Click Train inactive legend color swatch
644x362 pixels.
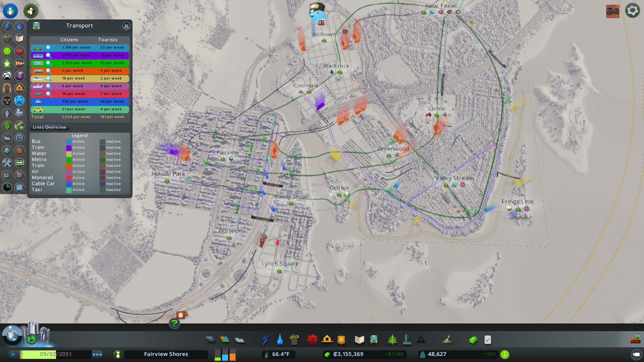click(102, 166)
